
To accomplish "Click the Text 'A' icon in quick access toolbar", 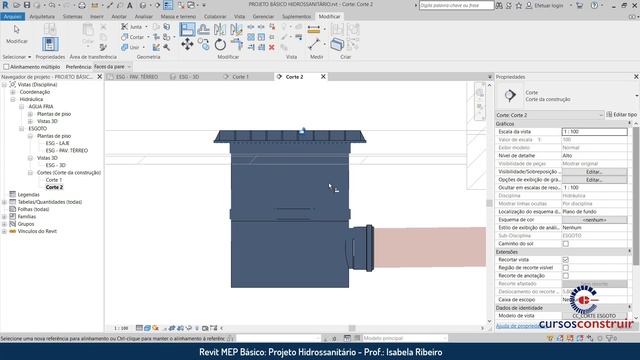I will 130,5.
